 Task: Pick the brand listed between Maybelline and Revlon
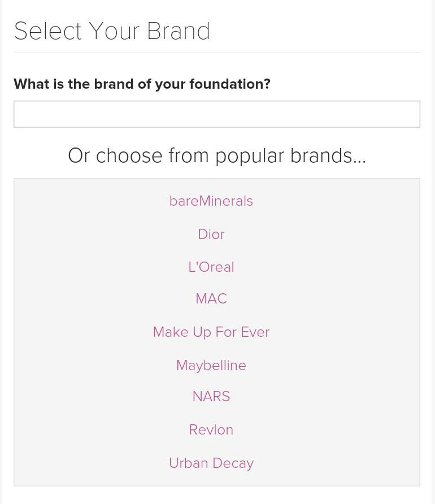211,397
